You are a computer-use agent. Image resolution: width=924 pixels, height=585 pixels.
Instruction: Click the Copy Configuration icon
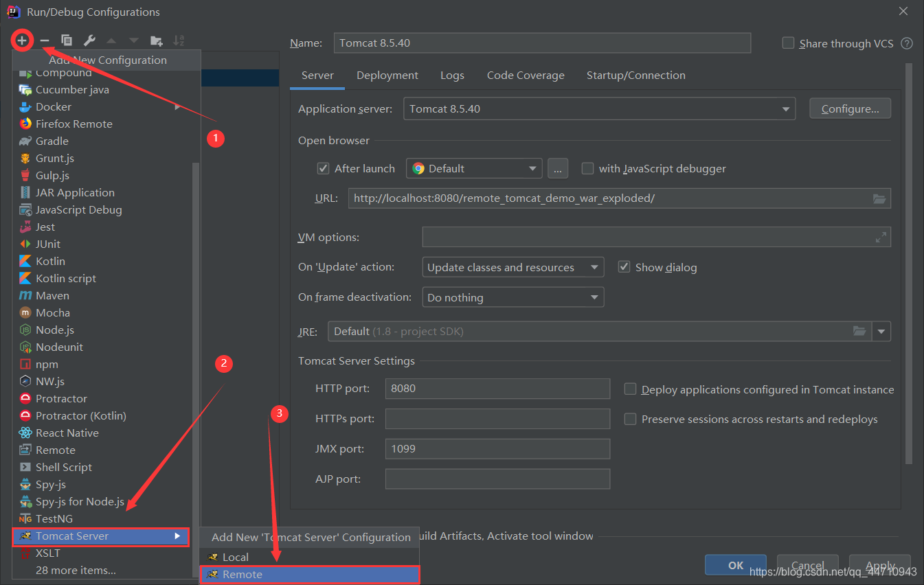(x=67, y=41)
